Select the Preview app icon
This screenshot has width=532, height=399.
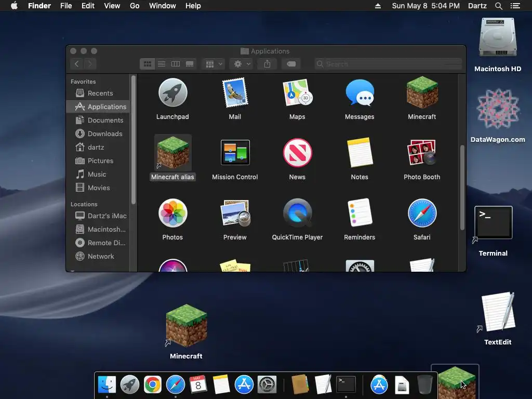pyautogui.click(x=235, y=213)
